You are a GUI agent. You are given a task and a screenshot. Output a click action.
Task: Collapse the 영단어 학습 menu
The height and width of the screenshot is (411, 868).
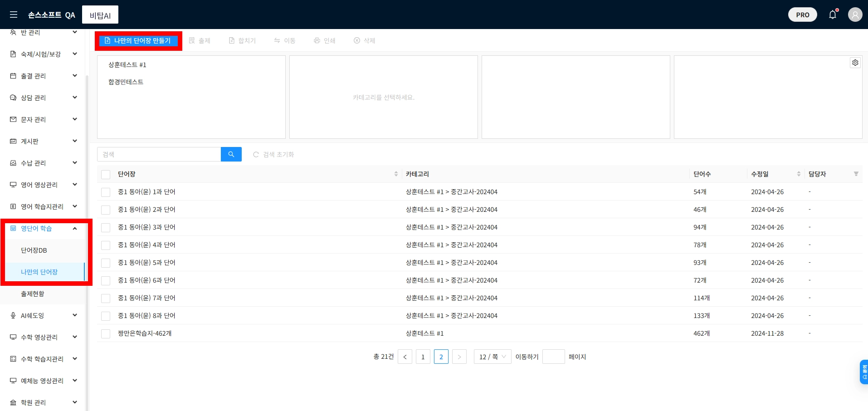click(44, 228)
